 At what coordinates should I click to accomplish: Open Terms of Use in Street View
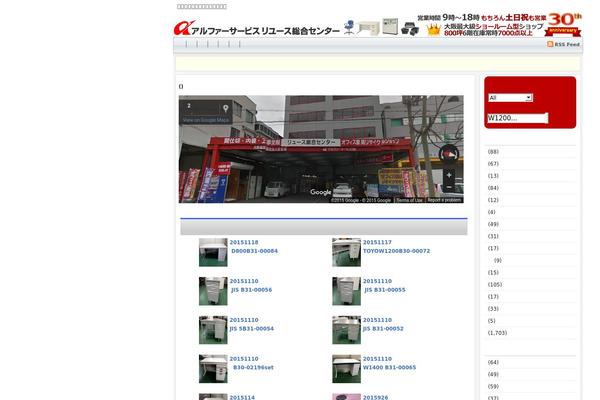click(x=409, y=200)
